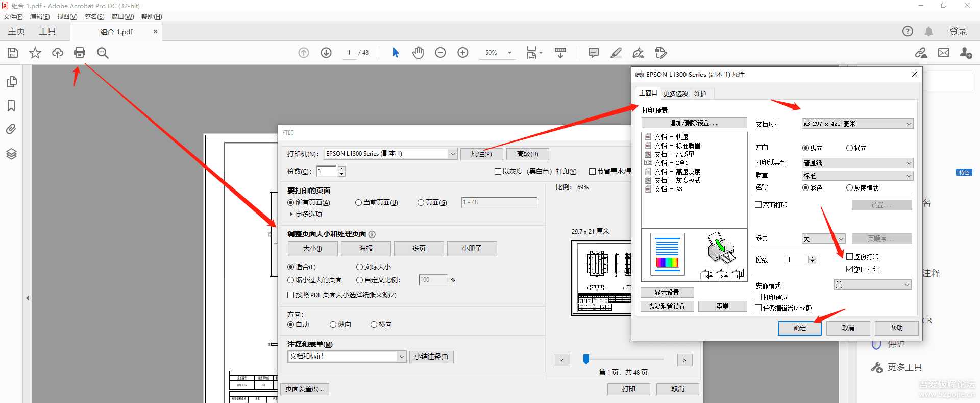Open the page thumbnails sidebar panel
Image resolution: width=980 pixels, height=403 pixels.
click(x=12, y=82)
